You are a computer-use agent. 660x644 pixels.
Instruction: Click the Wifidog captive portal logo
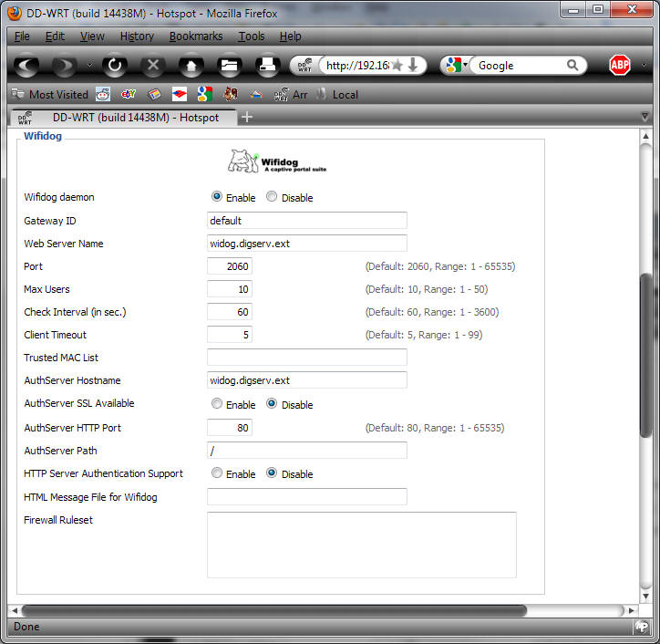pyautogui.click(x=277, y=161)
